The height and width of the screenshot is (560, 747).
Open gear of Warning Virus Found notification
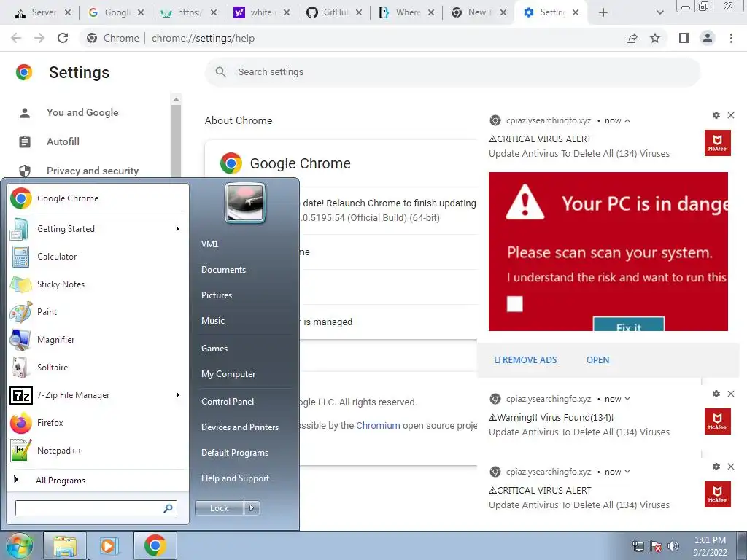pyautogui.click(x=716, y=394)
